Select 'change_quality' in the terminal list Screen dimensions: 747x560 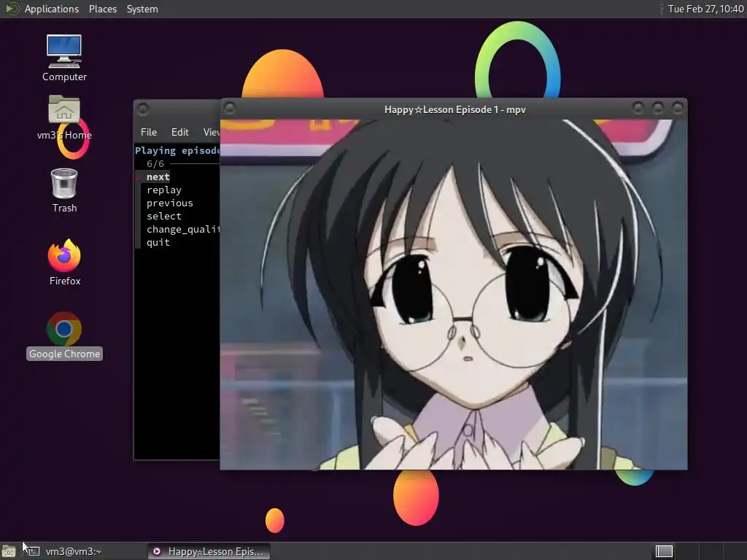click(x=183, y=229)
